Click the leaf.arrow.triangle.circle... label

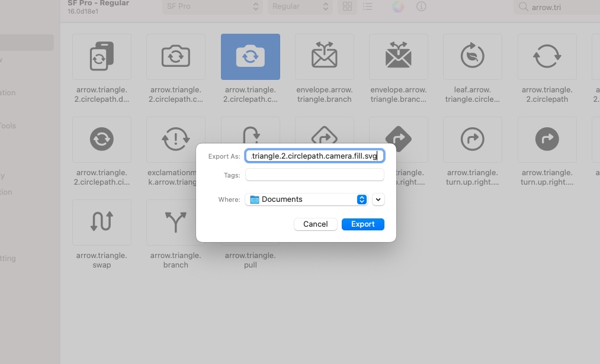473,95
